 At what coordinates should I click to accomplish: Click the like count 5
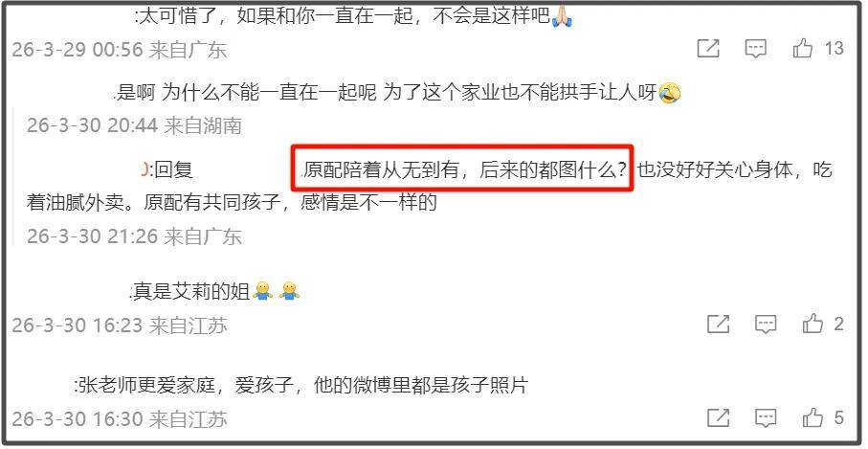tap(838, 417)
